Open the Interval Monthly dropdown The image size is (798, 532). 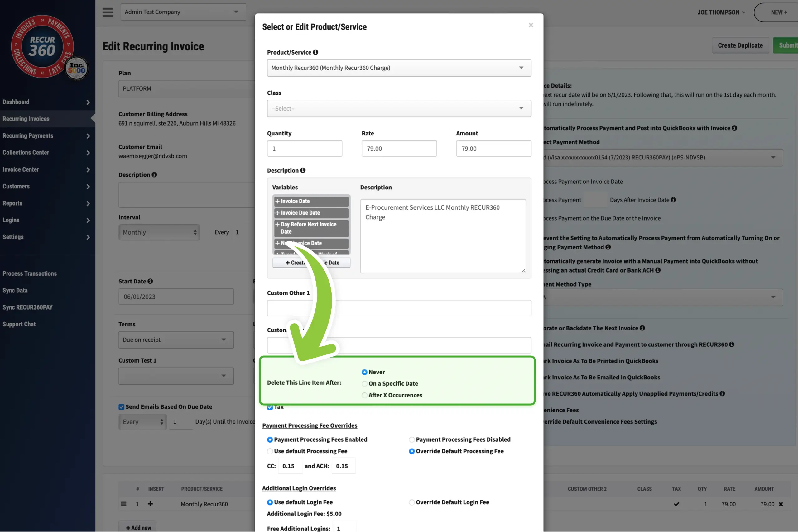click(x=159, y=232)
